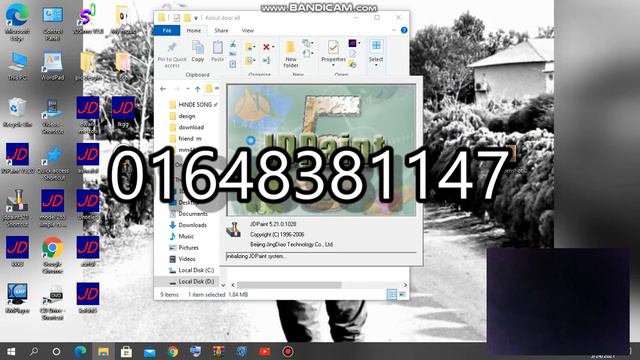Open the Recycle Bin
The width and height of the screenshot is (640, 360).
click(17, 112)
